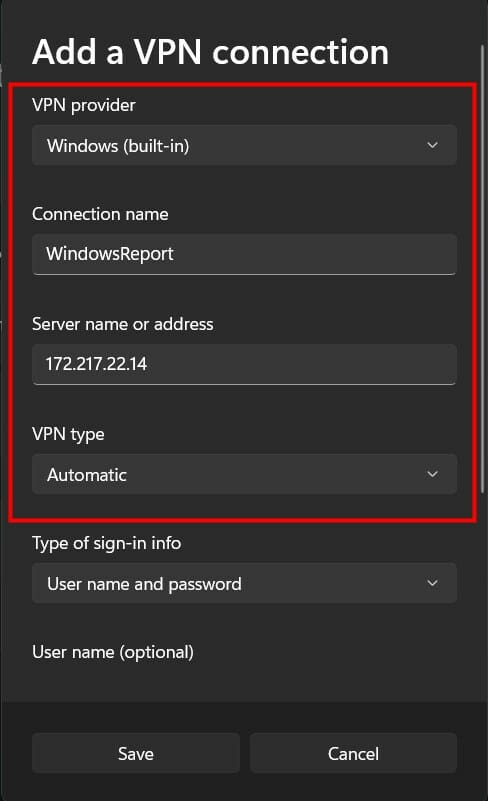The height and width of the screenshot is (801, 488).
Task: Click the chevron beside Windows (built-in)
Action: click(432, 145)
